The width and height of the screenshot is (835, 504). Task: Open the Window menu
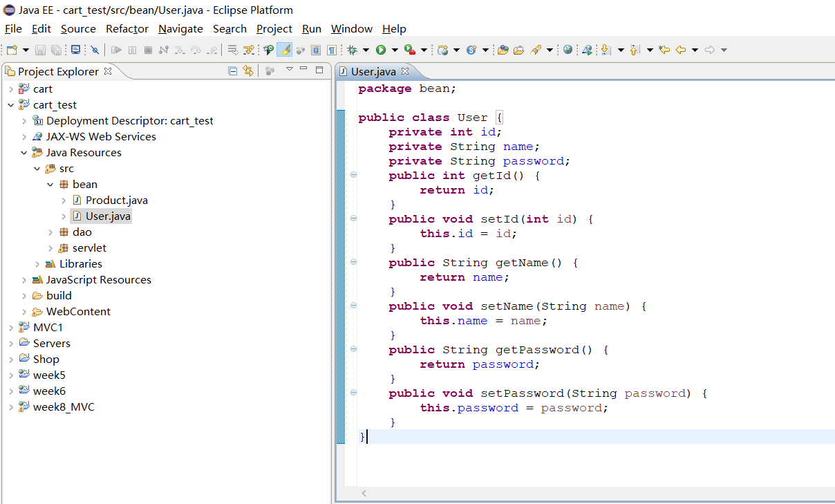(x=352, y=28)
